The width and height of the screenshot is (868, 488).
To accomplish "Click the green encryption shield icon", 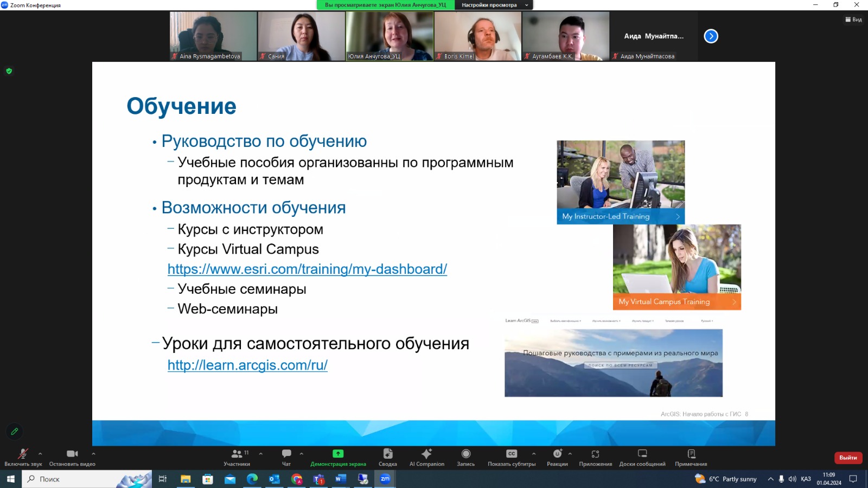I will (x=9, y=71).
